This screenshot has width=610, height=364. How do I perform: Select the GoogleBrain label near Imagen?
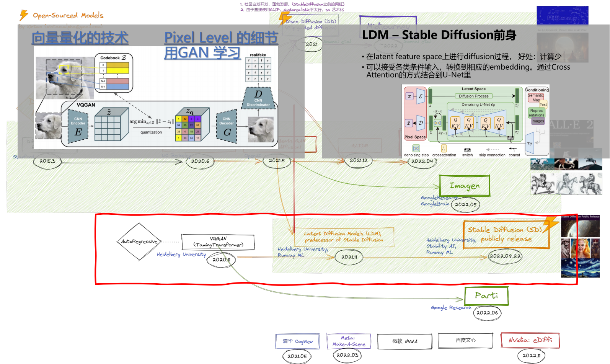point(435,204)
